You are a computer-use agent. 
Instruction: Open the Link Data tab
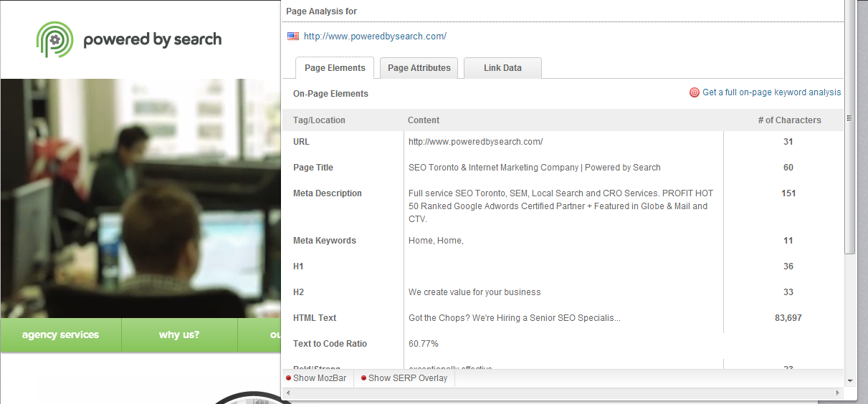502,68
